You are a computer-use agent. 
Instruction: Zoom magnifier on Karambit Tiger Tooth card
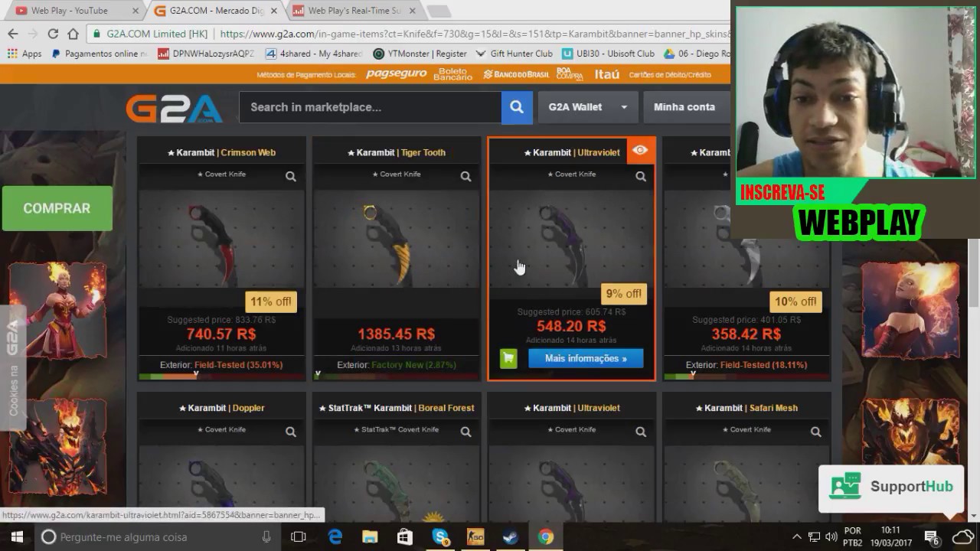click(465, 177)
